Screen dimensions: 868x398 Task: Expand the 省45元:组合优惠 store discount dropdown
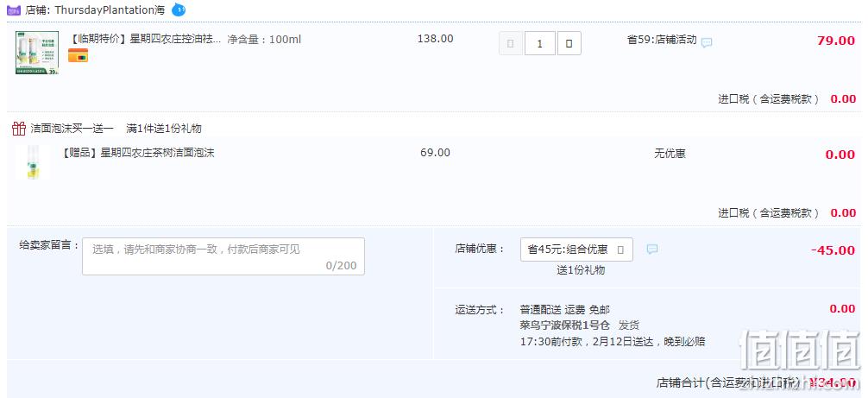[576, 250]
